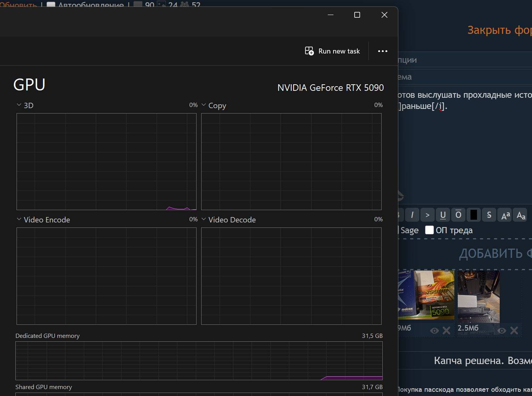
Task: Click the 2.5Мб file size label
Action: coord(468,328)
